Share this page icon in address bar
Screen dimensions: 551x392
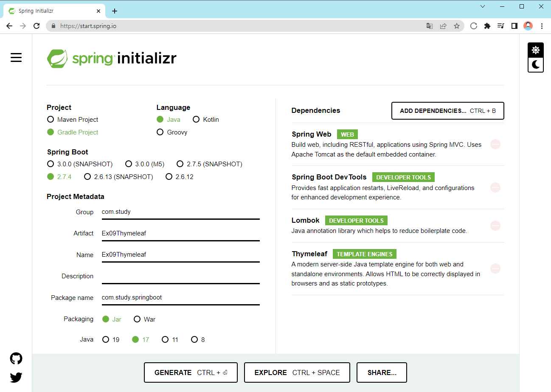(443, 26)
